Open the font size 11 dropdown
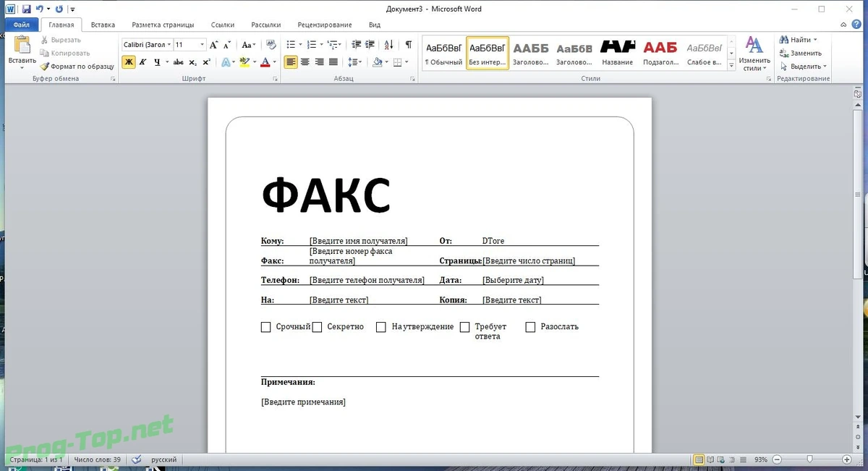 (x=203, y=45)
